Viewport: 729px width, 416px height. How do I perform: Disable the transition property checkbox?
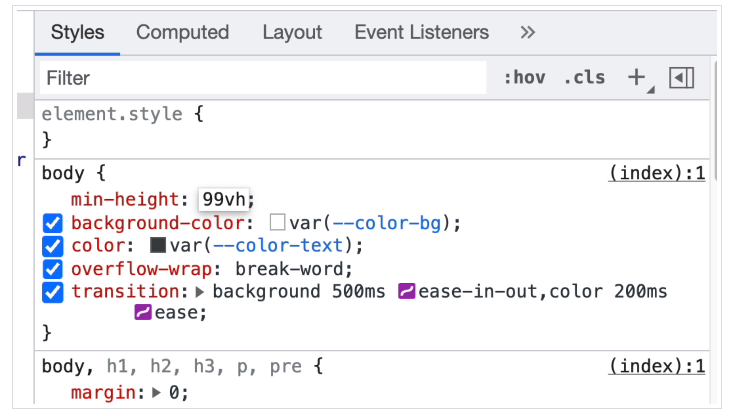click(x=53, y=292)
